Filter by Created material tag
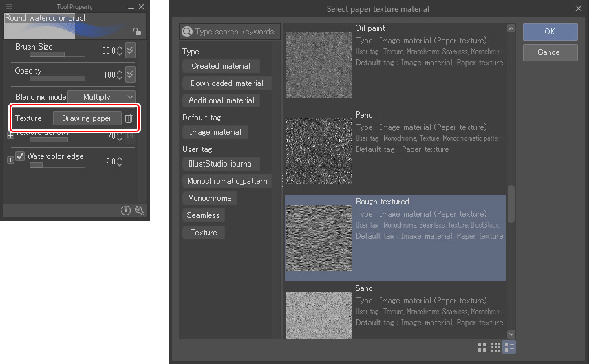This screenshot has width=589, height=364. click(221, 66)
